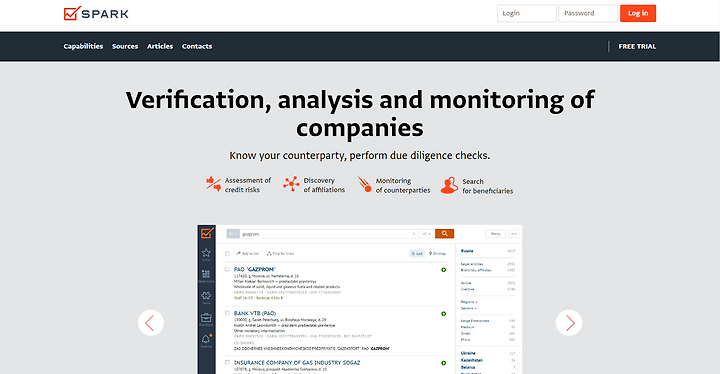
Task: Click the orange checkmark logo in preview sidebar
Action: pyautogui.click(x=207, y=233)
